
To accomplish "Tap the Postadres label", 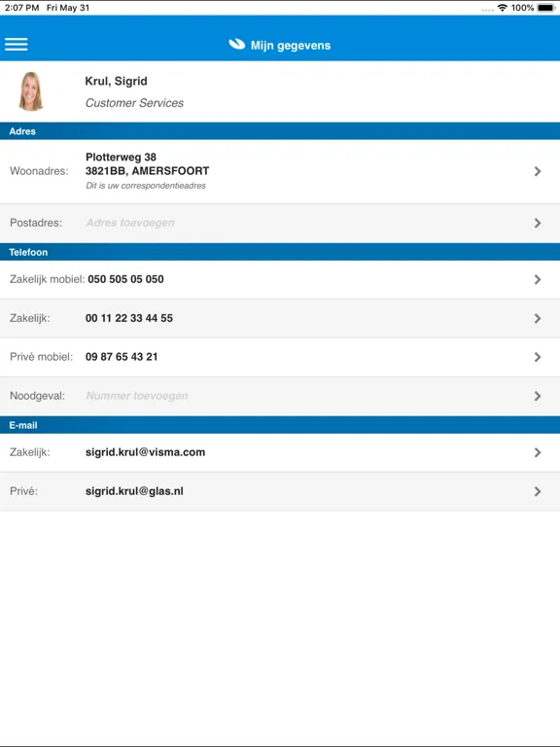I will 36,223.
